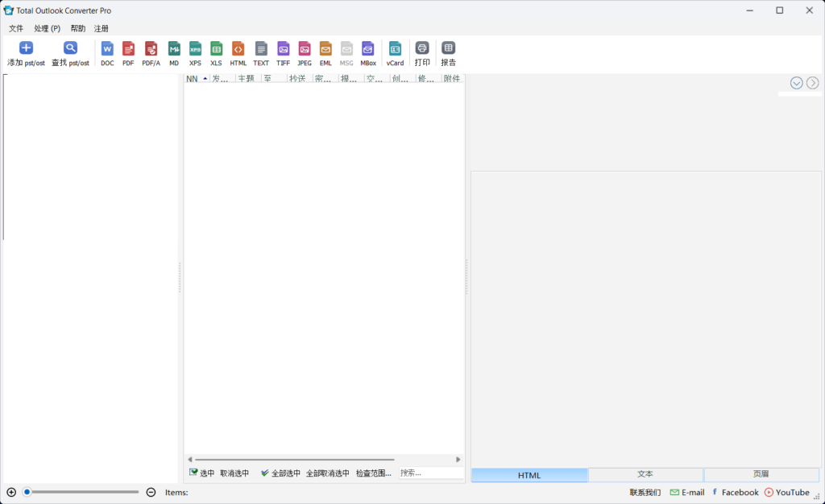Convert to DOC format

[107, 54]
